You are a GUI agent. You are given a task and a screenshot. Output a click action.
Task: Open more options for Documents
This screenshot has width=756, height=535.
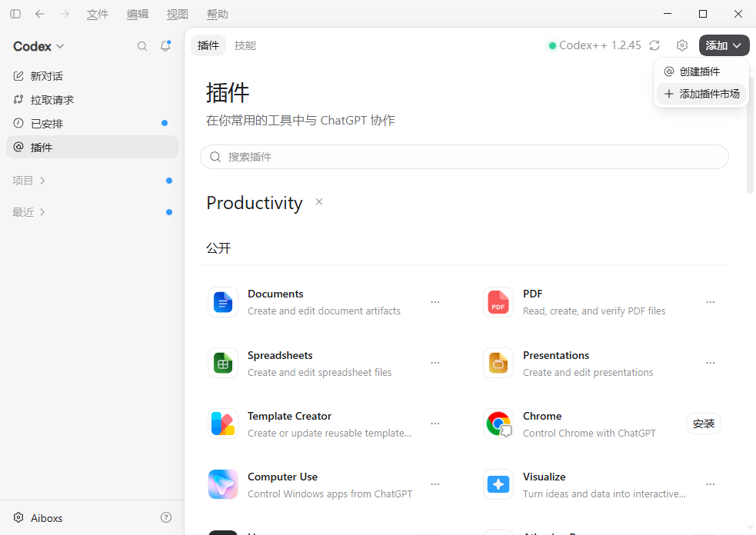(x=435, y=302)
